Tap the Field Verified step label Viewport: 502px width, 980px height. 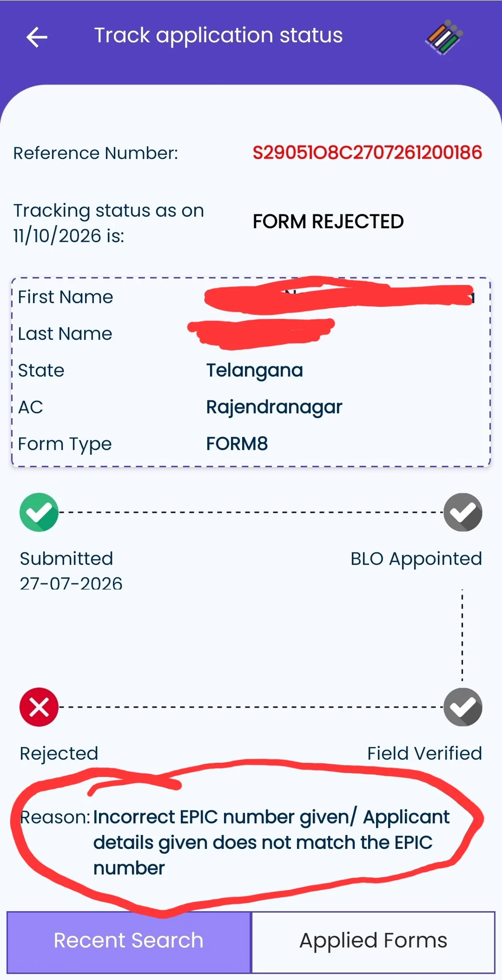[x=424, y=753]
